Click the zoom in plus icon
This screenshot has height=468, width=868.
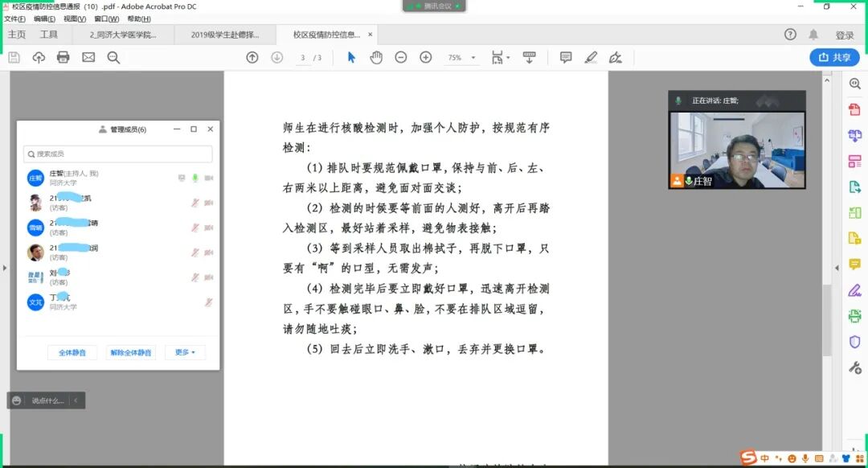426,57
